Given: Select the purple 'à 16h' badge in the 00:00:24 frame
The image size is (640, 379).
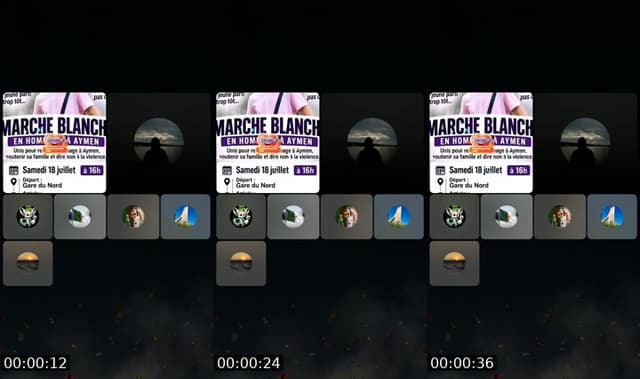Looking at the screenshot, I should coord(305,170).
